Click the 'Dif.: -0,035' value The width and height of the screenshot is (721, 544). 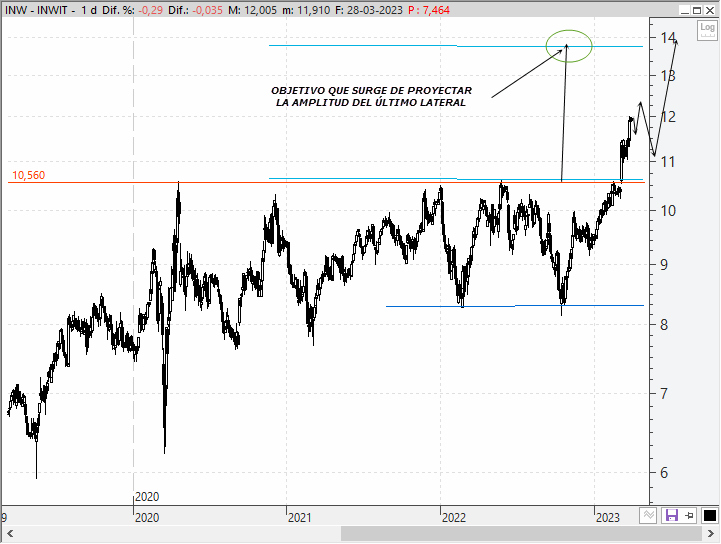point(195,10)
